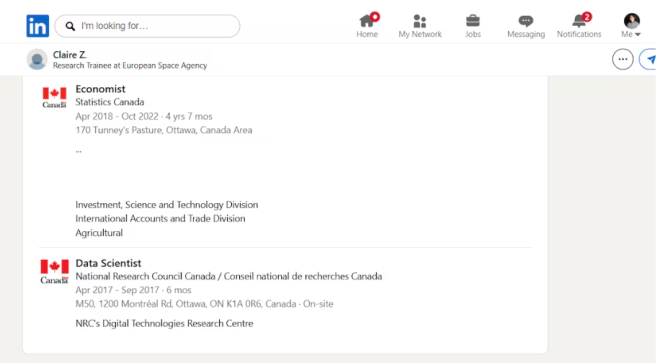Click the send message arrow icon

pos(651,59)
